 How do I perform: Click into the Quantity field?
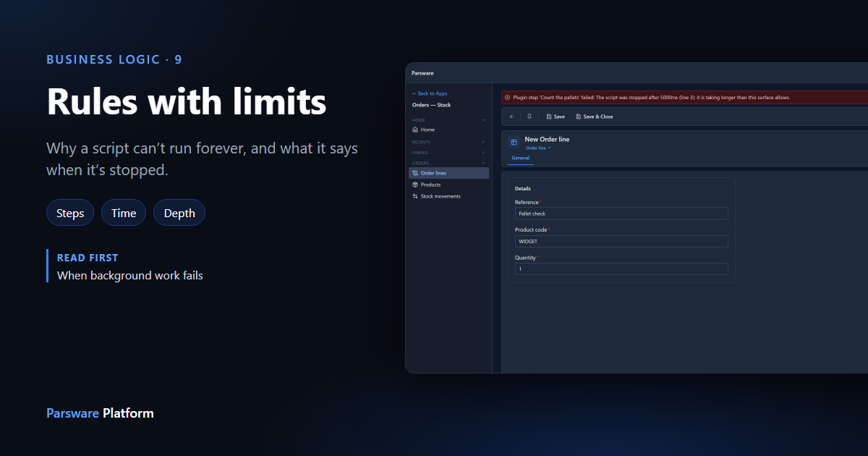pyautogui.click(x=621, y=269)
